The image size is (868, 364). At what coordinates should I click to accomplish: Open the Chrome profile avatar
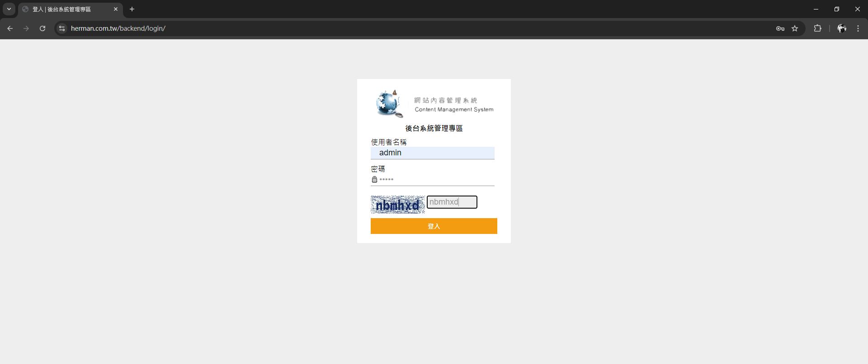tap(842, 28)
